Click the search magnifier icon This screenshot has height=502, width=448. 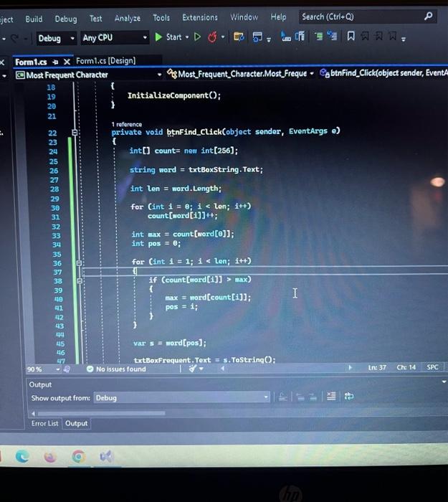(428, 16)
